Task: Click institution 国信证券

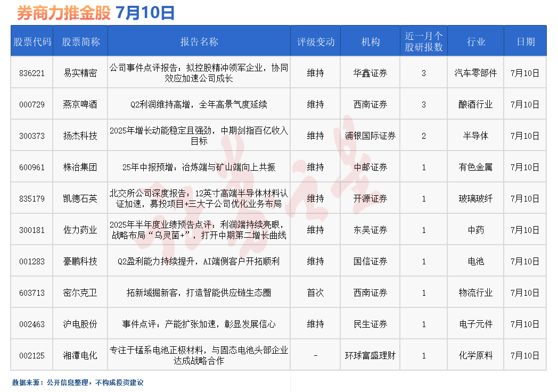Action: click(x=370, y=262)
